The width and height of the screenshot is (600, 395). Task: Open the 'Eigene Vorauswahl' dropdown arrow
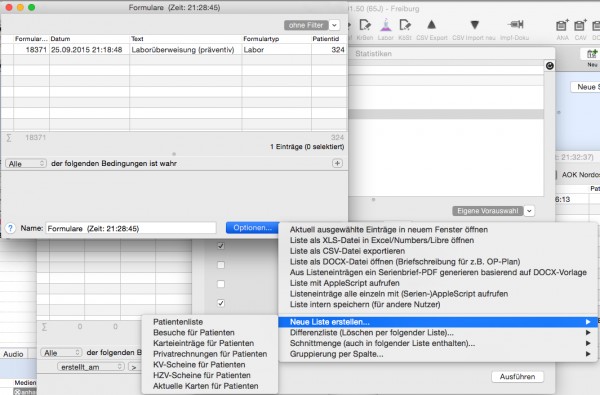point(529,211)
